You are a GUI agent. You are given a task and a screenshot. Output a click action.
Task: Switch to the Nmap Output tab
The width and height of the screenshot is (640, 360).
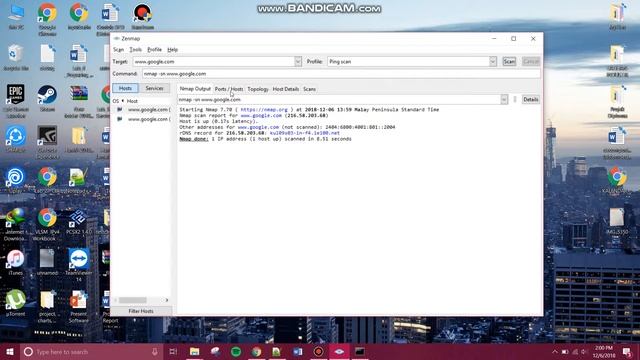coord(195,89)
